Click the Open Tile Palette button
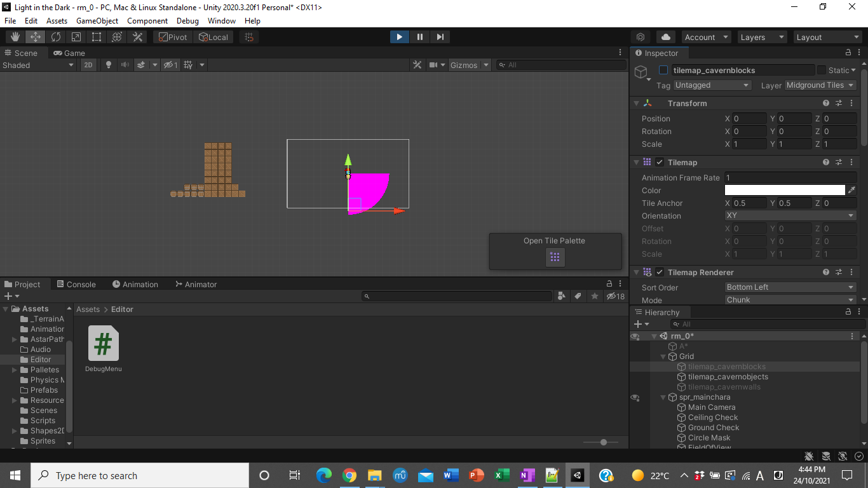This screenshot has height=488, width=868. click(x=555, y=257)
